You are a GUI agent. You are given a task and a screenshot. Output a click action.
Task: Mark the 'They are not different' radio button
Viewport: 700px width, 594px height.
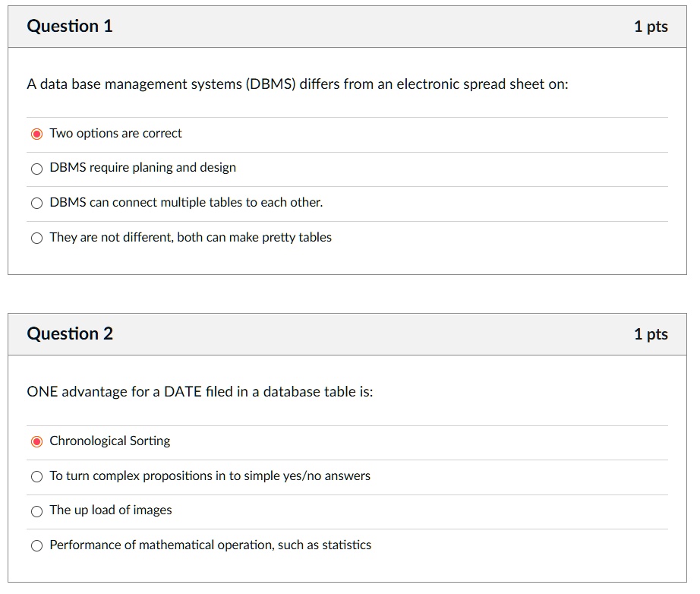36,239
